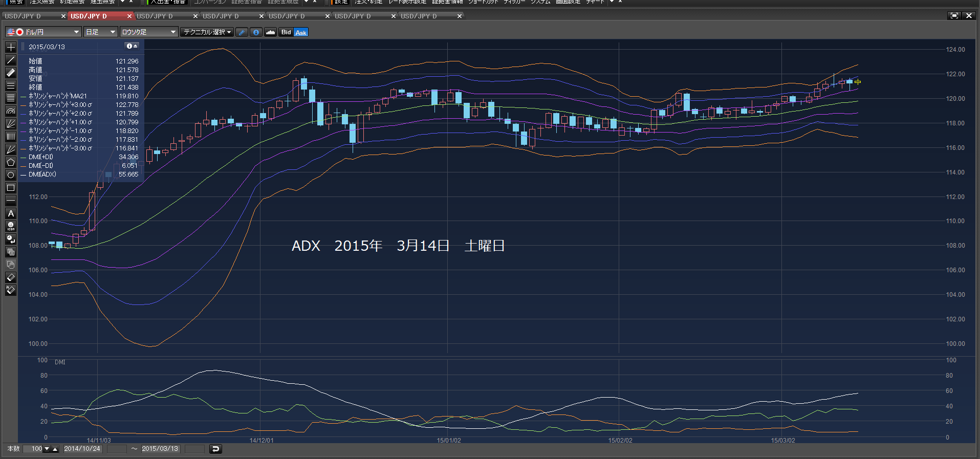Click the empty time field after start date

116,449
